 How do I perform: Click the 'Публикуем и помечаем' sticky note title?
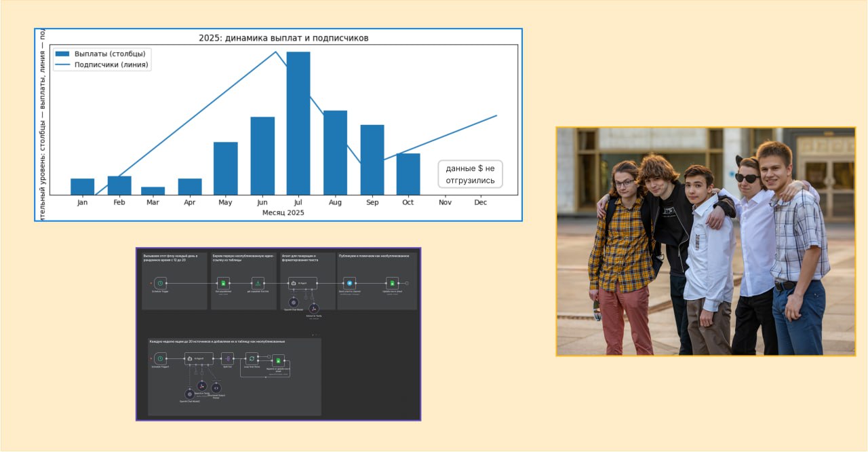click(x=373, y=257)
